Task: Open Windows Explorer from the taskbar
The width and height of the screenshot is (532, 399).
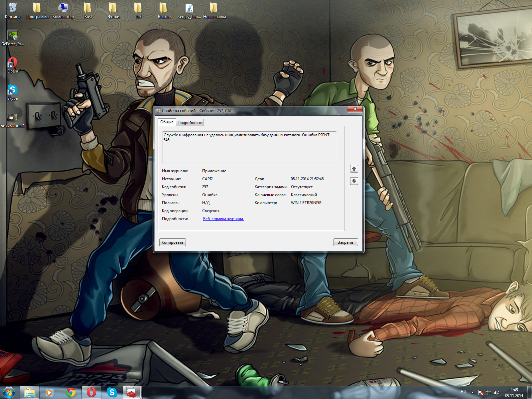Action: (30, 392)
